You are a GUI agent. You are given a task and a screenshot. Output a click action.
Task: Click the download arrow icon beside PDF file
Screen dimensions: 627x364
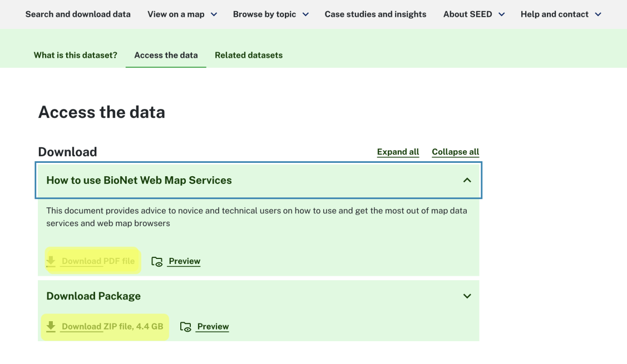[51, 261]
